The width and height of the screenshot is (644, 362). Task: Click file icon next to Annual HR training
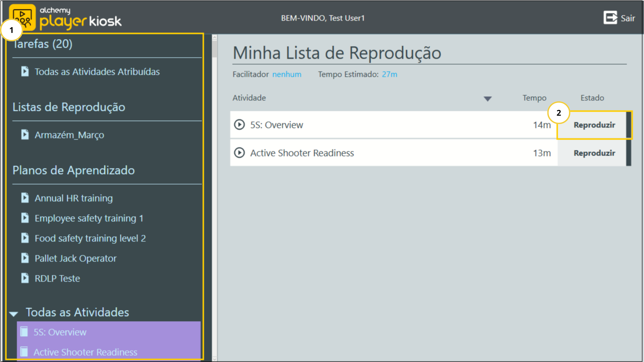[x=25, y=198]
